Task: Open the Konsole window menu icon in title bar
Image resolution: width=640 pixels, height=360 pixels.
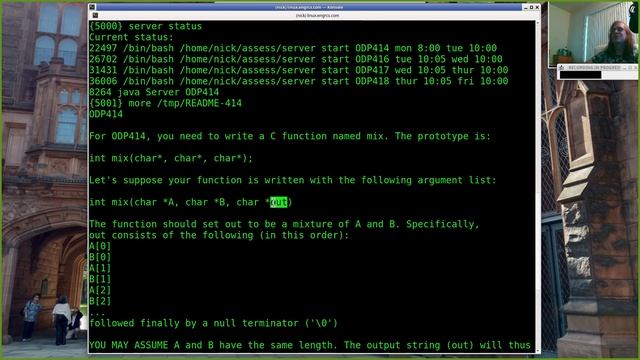Action: (x=92, y=7)
